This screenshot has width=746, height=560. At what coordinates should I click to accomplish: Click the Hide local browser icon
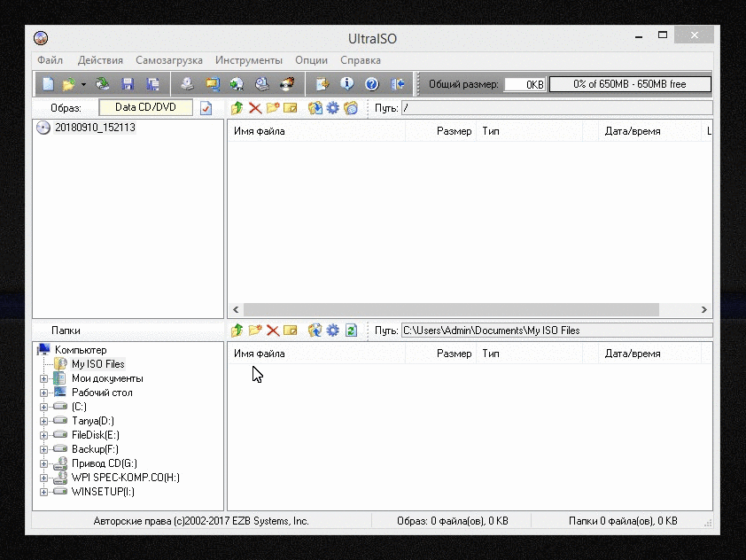pyautogui.click(x=351, y=108)
